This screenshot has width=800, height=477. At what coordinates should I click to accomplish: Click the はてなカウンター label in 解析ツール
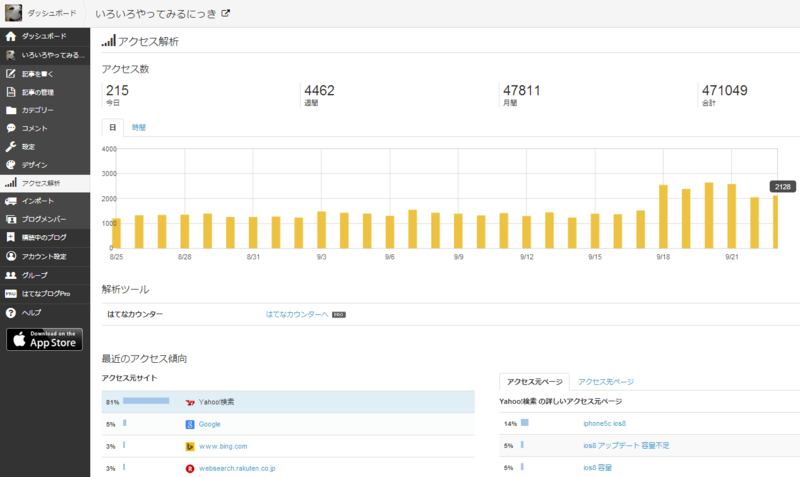coord(135,314)
